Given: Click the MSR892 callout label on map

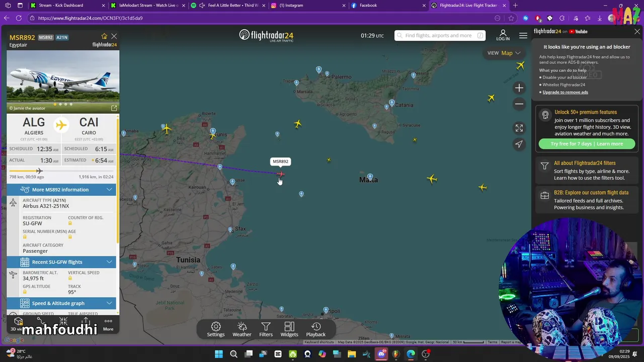Looking at the screenshot, I should coord(280,161).
